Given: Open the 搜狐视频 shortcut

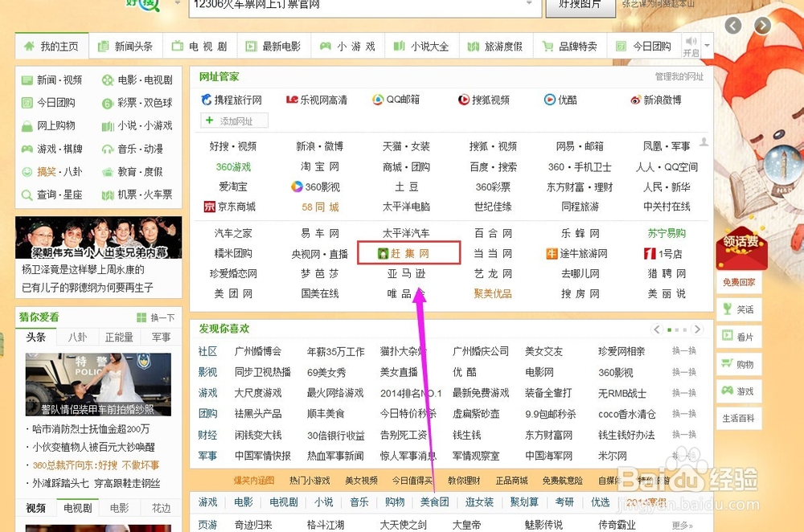Looking at the screenshot, I should (483, 100).
